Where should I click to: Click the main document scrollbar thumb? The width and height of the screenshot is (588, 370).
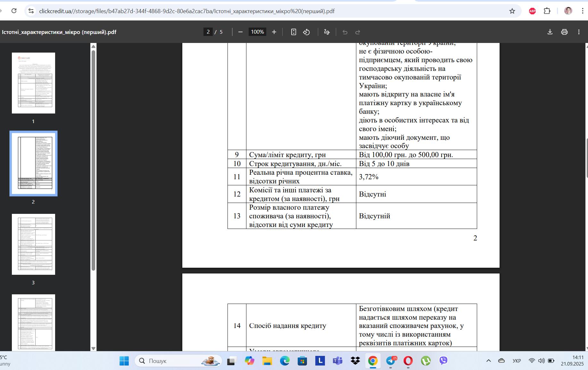point(587,158)
